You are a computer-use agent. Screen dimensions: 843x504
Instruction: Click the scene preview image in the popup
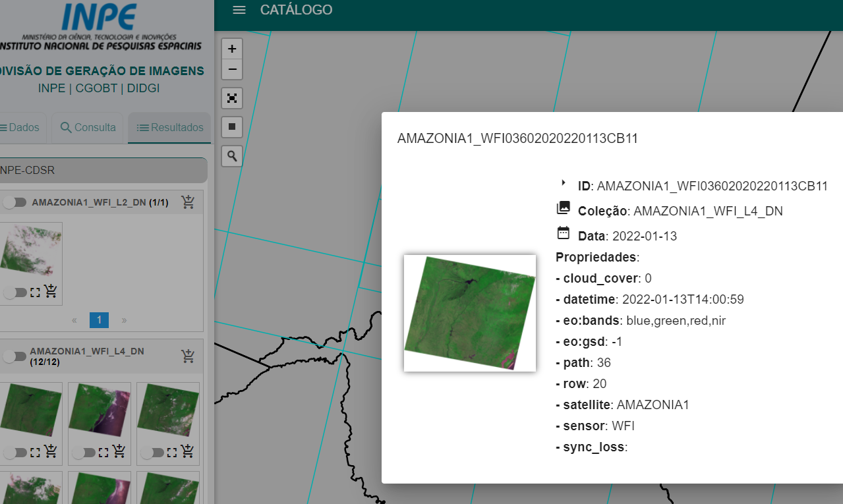click(x=469, y=313)
